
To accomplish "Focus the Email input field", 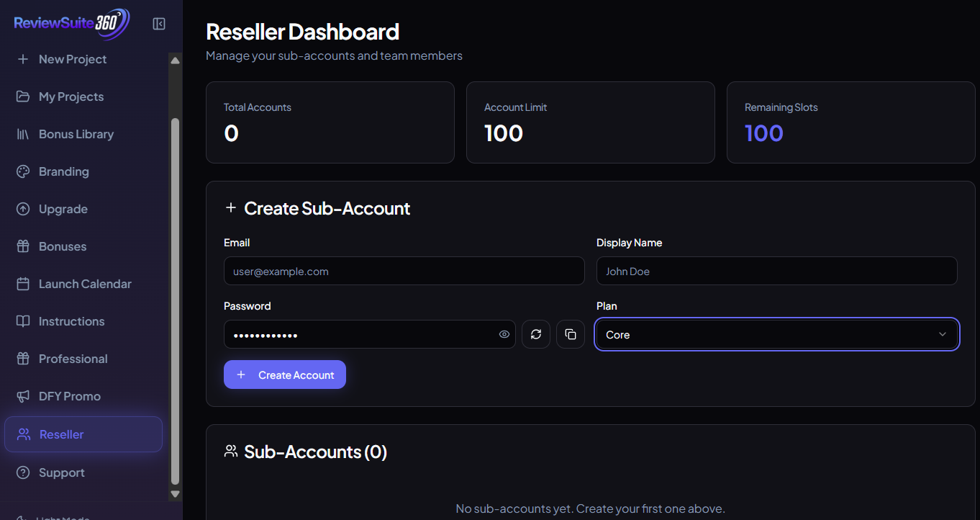I will [x=404, y=272].
